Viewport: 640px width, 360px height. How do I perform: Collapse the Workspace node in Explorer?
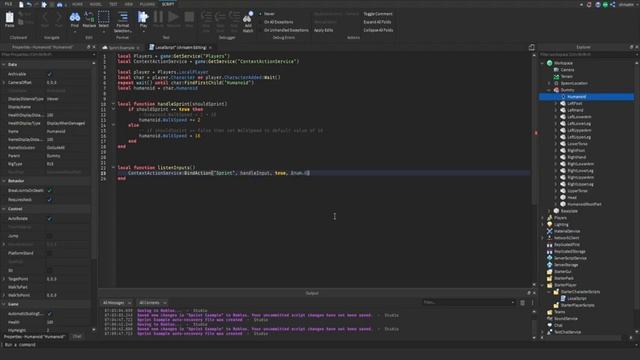point(542,63)
